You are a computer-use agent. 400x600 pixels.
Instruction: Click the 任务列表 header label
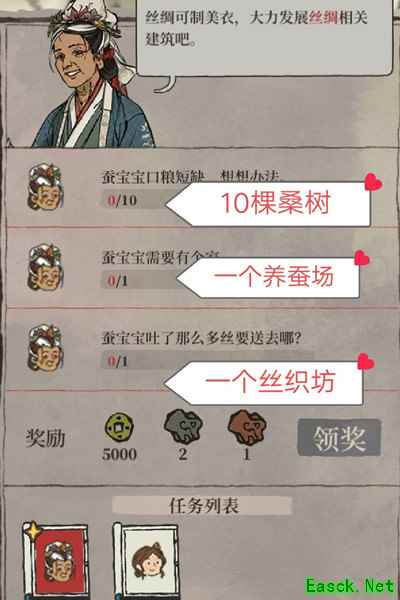(x=202, y=505)
